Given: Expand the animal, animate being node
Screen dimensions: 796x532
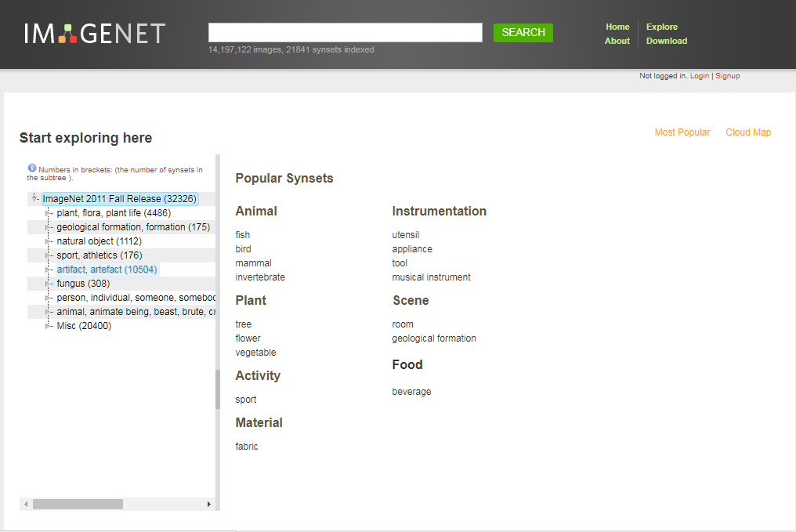Looking at the screenshot, I should pyautogui.click(x=49, y=312).
